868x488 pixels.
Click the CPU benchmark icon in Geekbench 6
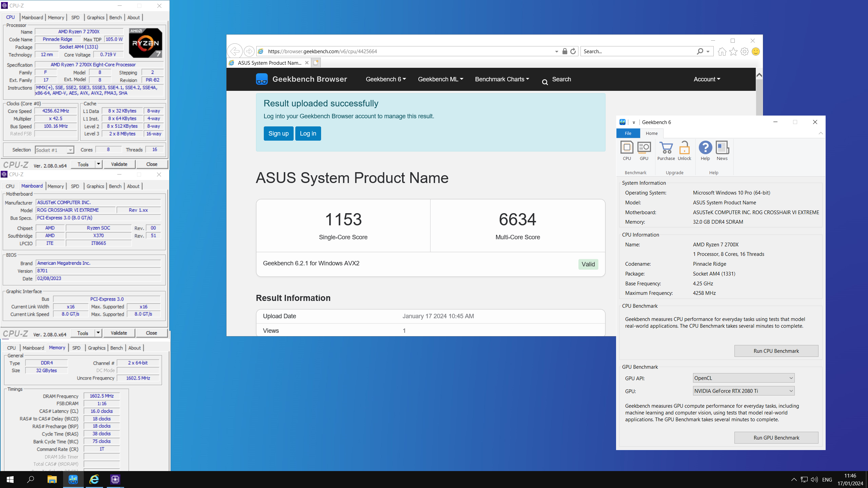point(627,151)
